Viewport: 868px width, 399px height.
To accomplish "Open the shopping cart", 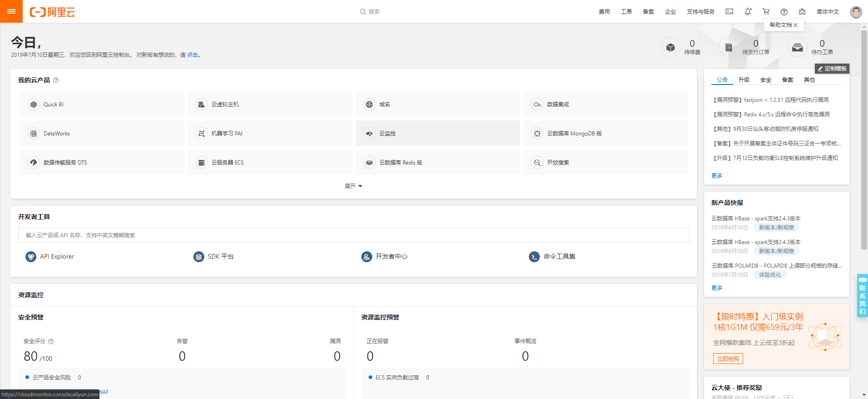I will (x=766, y=12).
